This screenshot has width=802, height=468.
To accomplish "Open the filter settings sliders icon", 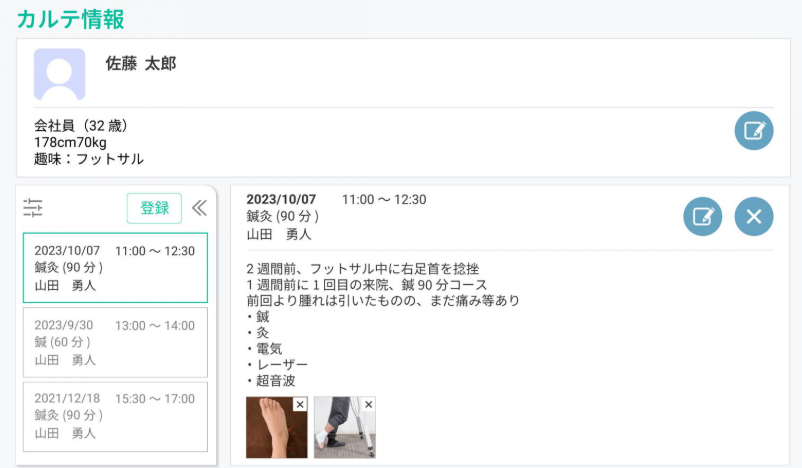I will [x=34, y=208].
